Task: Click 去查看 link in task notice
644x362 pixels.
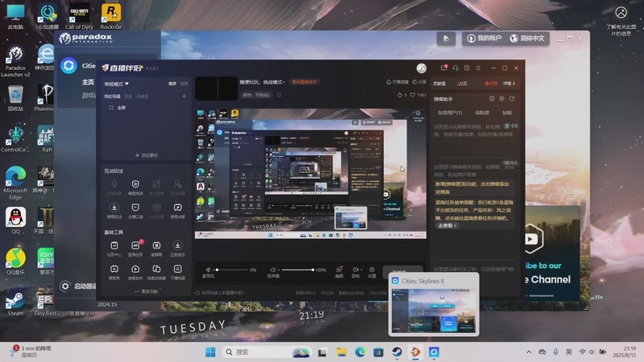Action: (447, 225)
